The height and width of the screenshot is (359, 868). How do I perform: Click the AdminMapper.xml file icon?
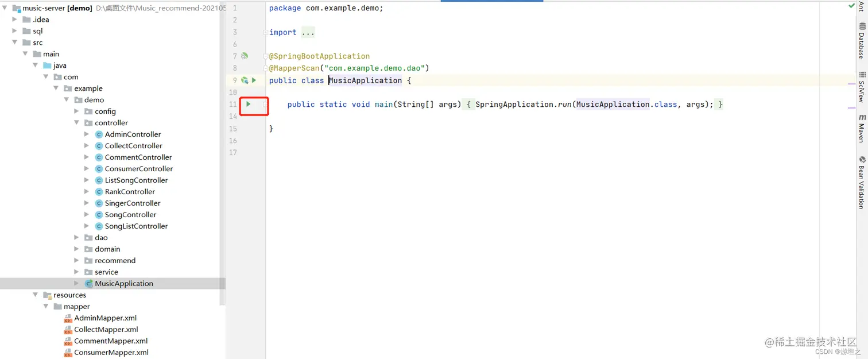tap(68, 318)
